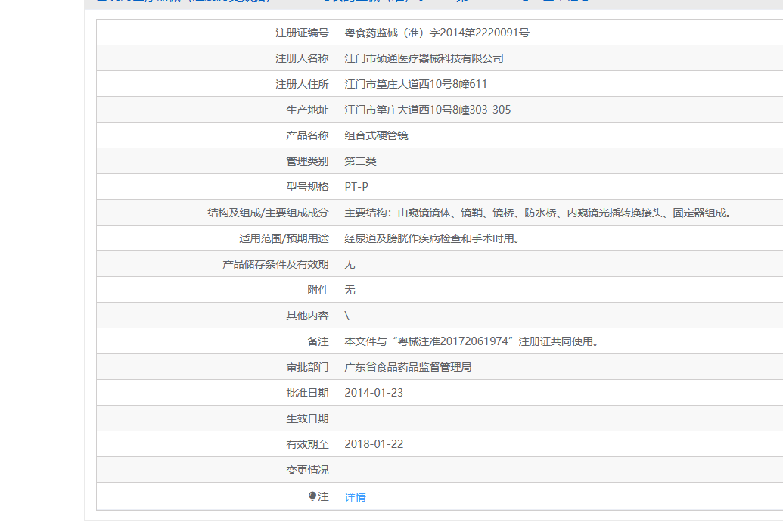Click the 备注 label cell

pos(216,342)
